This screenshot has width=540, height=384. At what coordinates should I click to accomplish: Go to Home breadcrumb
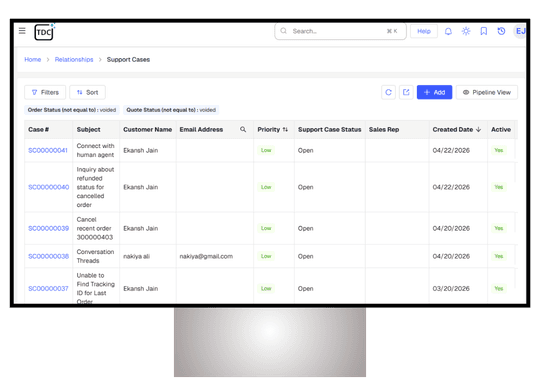[x=33, y=60]
